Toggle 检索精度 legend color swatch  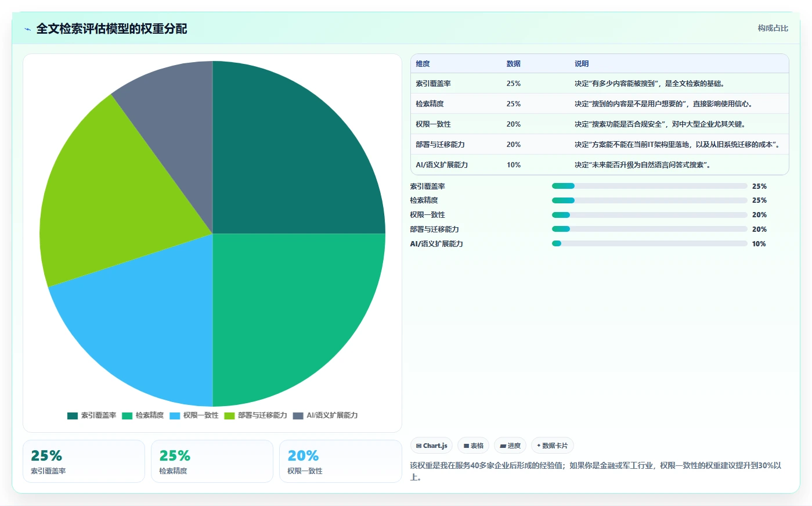coord(127,415)
